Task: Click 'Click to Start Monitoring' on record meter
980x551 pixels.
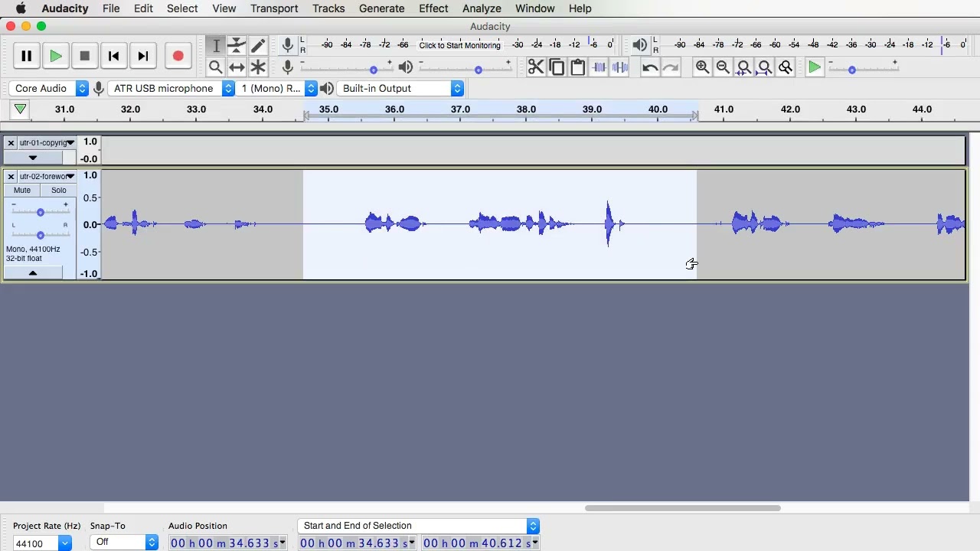Action: point(459,45)
